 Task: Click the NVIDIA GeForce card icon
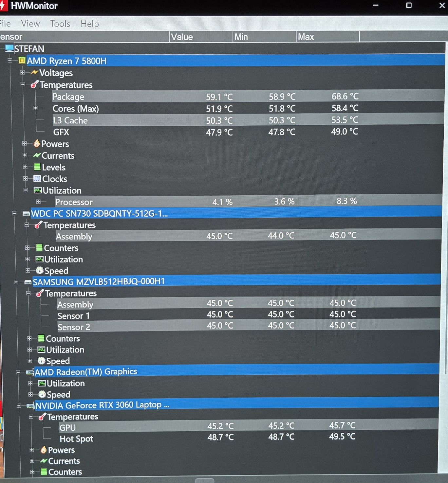[x=30, y=406]
